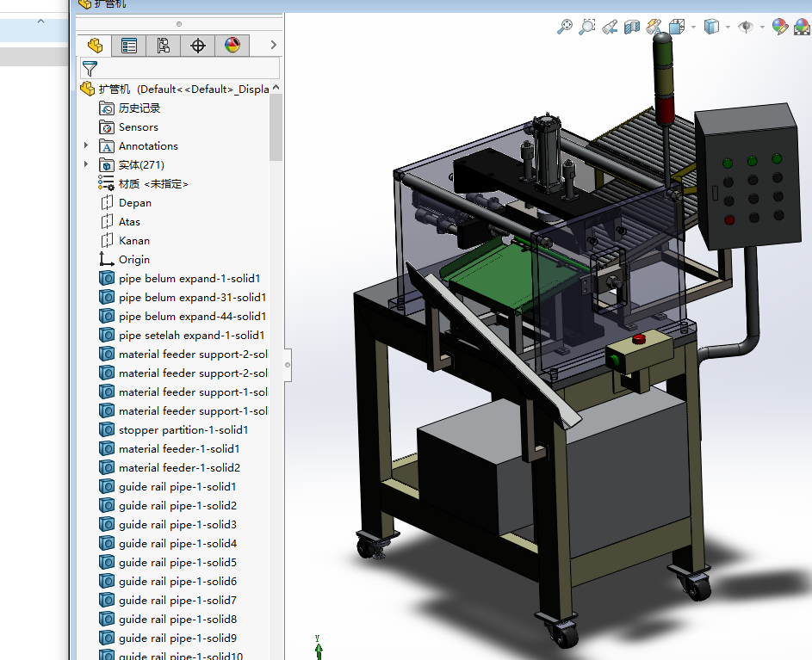812x660 pixels.
Task: Open the DimXpertManager crosshair tab
Action: [x=198, y=46]
